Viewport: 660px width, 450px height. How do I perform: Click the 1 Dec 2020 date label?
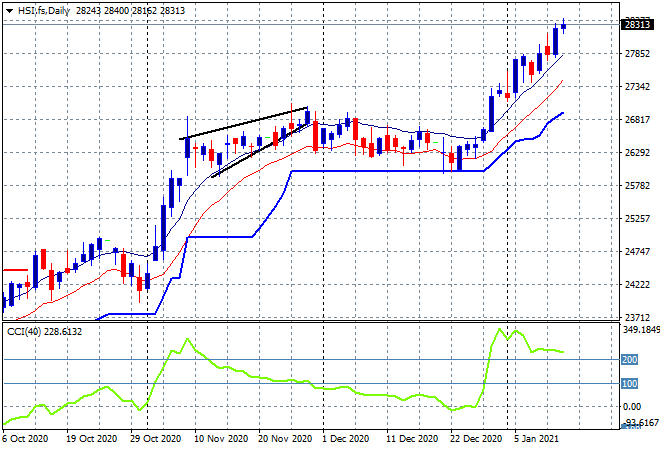[346, 439]
